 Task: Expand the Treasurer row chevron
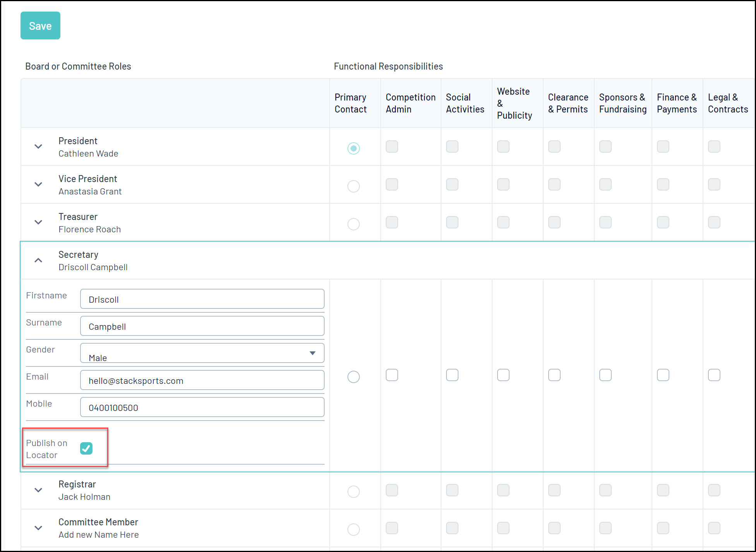click(38, 222)
